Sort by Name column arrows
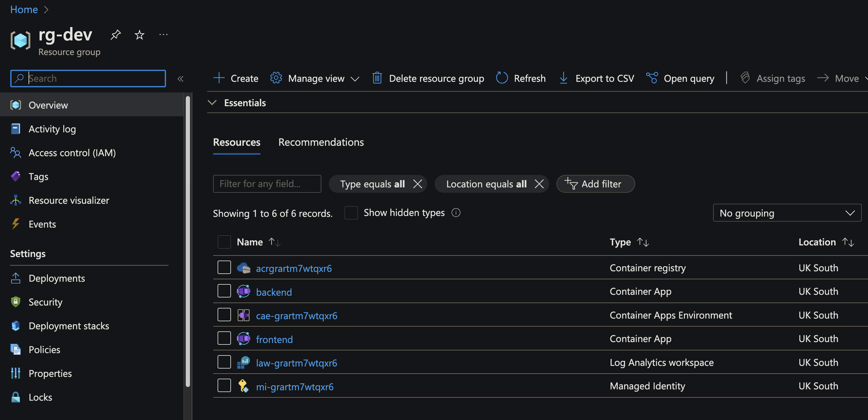 click(275, 242)
